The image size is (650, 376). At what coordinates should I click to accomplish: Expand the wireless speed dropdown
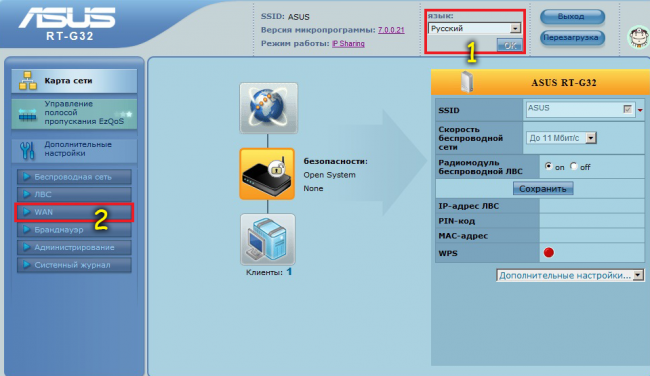pos(561,138)
